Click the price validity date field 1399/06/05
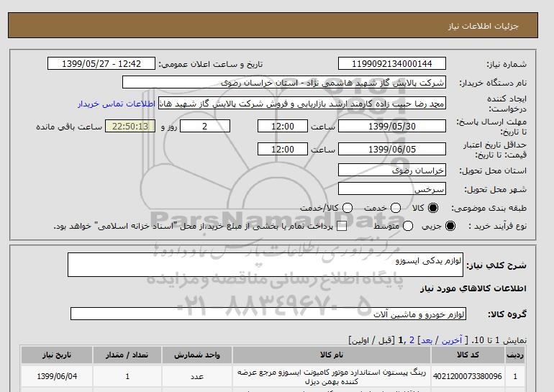 [x=392, y=149]
